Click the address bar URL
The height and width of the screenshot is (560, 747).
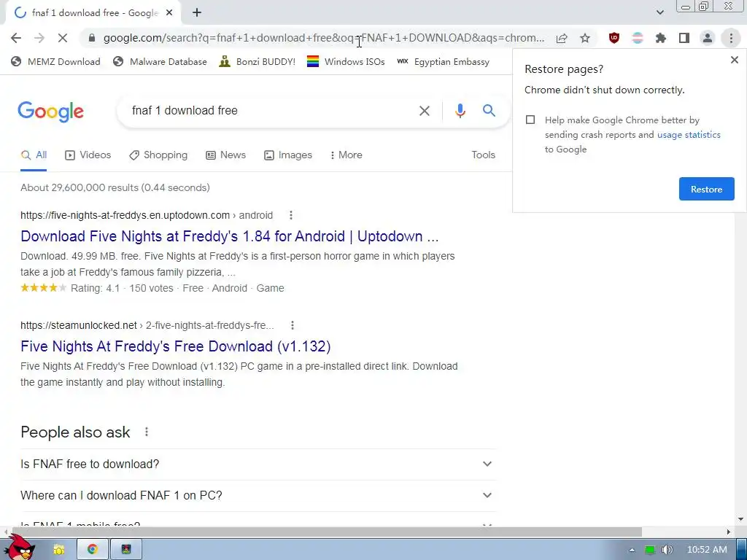click(x=324, y=38)
